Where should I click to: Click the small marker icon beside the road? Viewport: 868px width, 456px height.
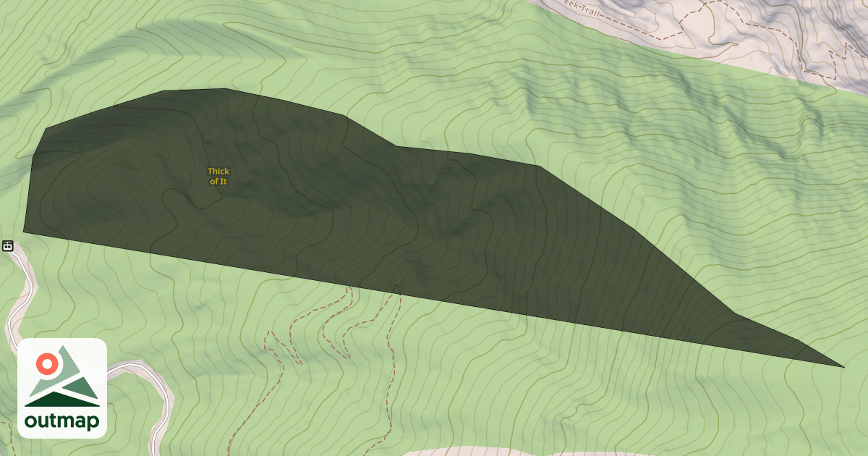tap(8, 245)
